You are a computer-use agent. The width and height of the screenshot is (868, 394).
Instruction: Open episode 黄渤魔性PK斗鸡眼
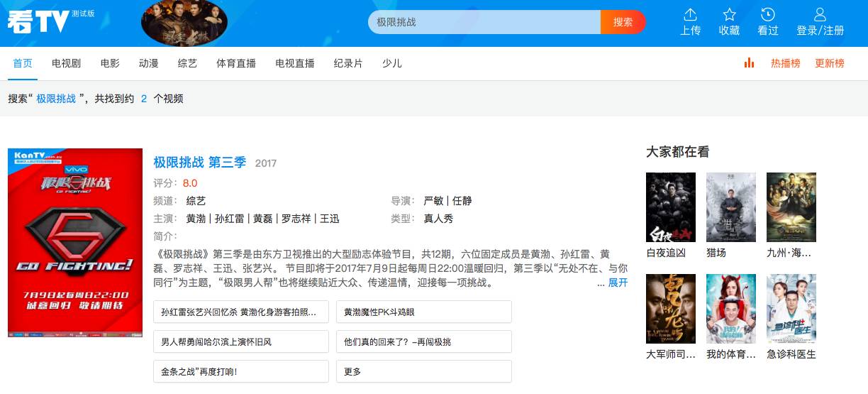[x=424, y=312]
